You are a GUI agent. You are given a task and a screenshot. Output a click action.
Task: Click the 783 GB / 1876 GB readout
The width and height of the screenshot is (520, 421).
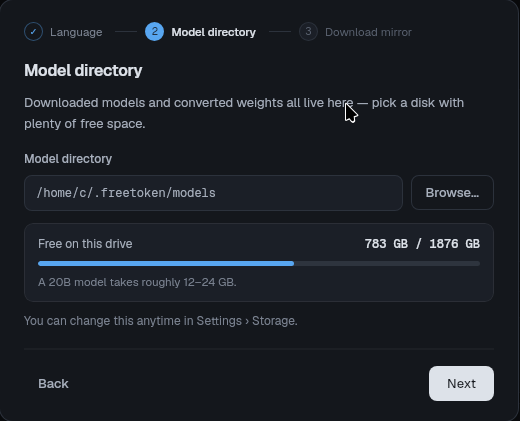(x=422, y=244)
